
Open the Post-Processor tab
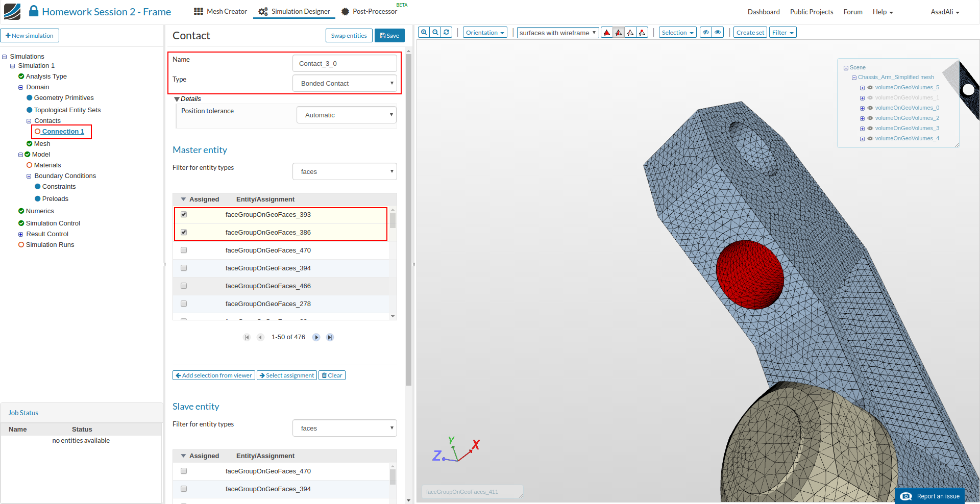(x=369, y=12)
